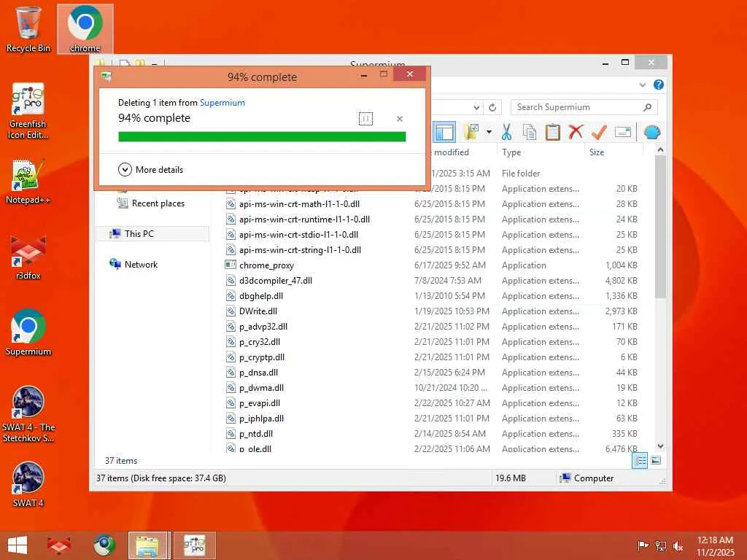Viewport: 747px width, 560px height.
Task: Click the file list vertical scrollbar thumb
Action: pos(660,227)
